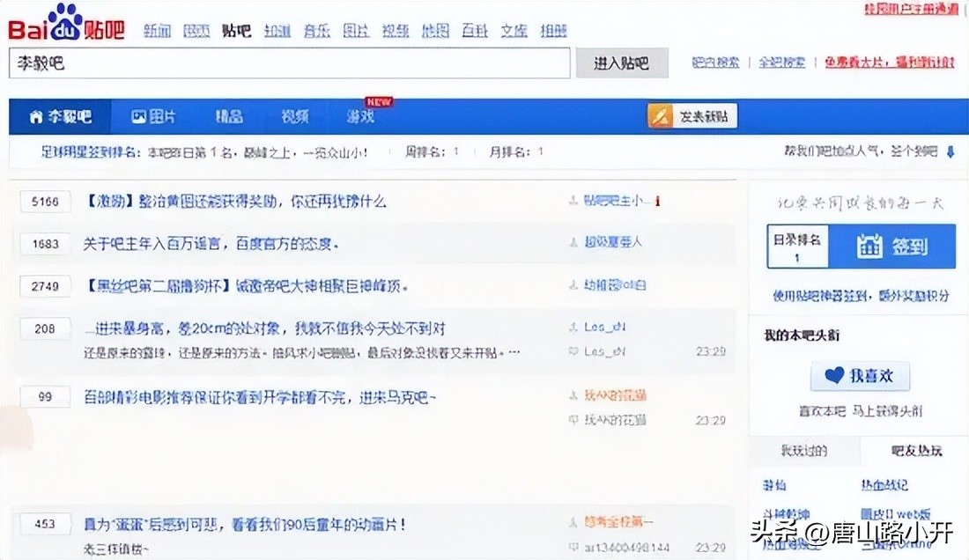Click the member icon beside 玩AK的花猫
The image size is (969, 560).
(573, 395)
